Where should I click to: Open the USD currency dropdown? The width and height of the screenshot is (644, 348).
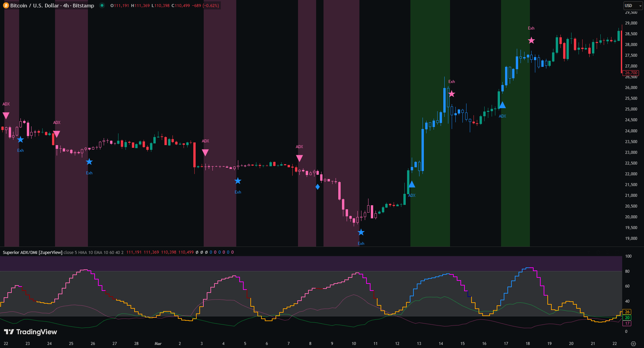pos(633,6)
